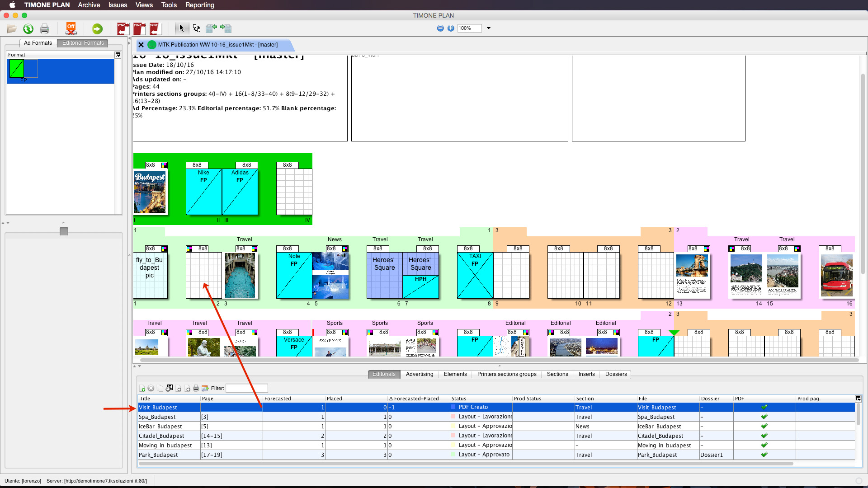868x488 pixels.
Task: Click the pages icon with left green arrow
Action: [211, 28]
